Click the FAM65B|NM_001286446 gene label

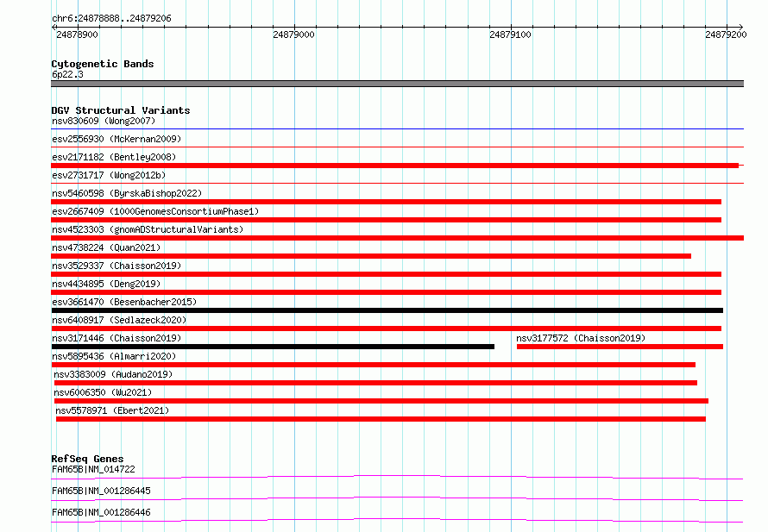pyautogui.click(x=101, y=512)
